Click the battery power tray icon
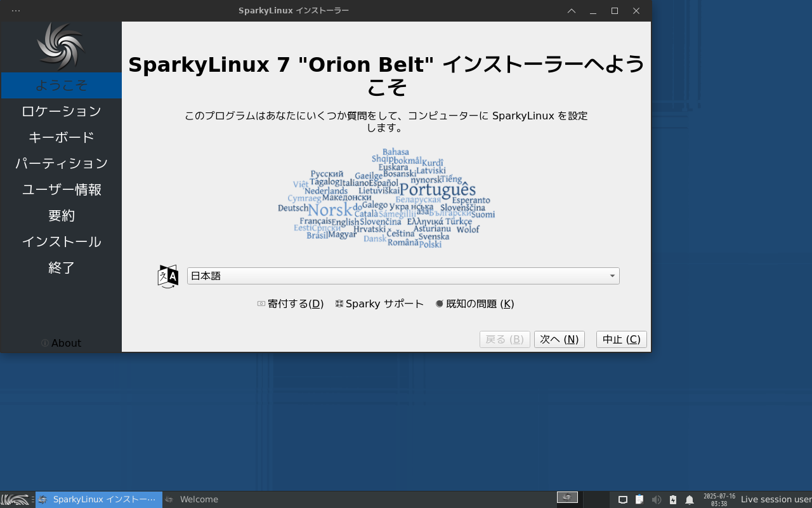Viewport: 812px width, 508px height. (x=673, y=500)
